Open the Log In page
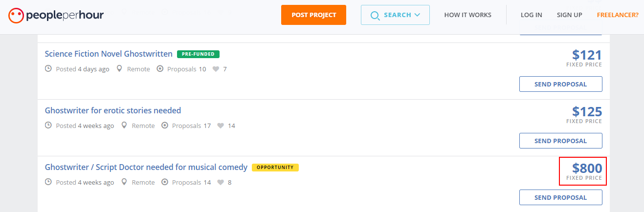644x212 pixels. coord(531,15)
